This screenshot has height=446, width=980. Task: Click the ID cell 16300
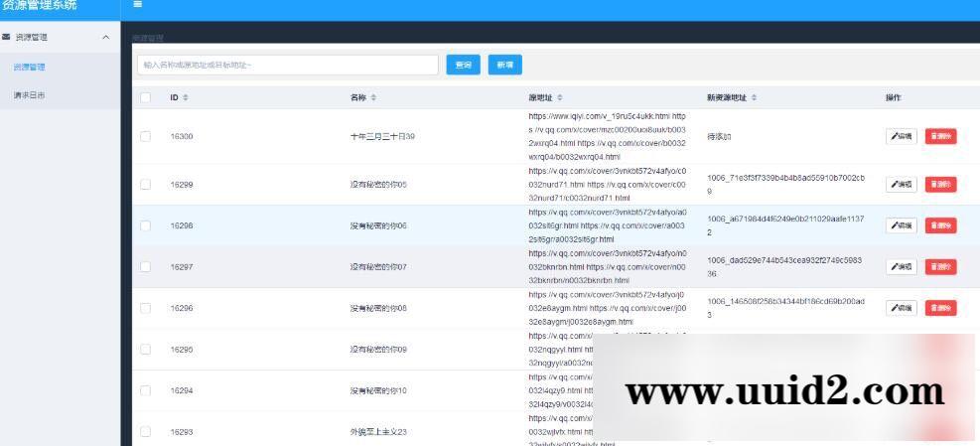[182, 136]
